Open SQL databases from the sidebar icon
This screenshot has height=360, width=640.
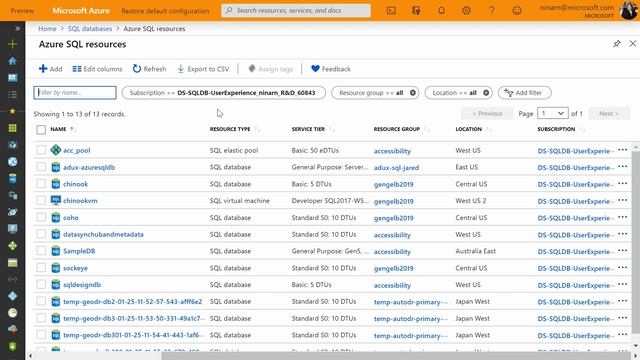coord(13,178)
